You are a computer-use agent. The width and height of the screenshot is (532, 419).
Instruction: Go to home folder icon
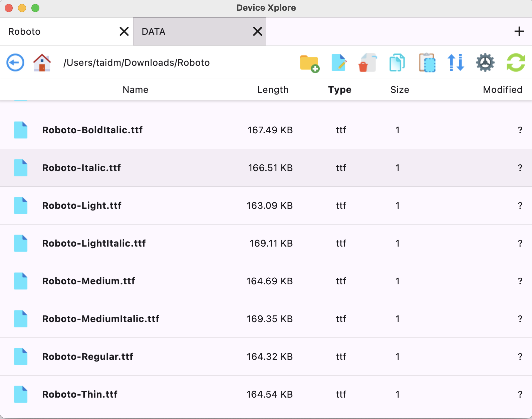[42, 62]
